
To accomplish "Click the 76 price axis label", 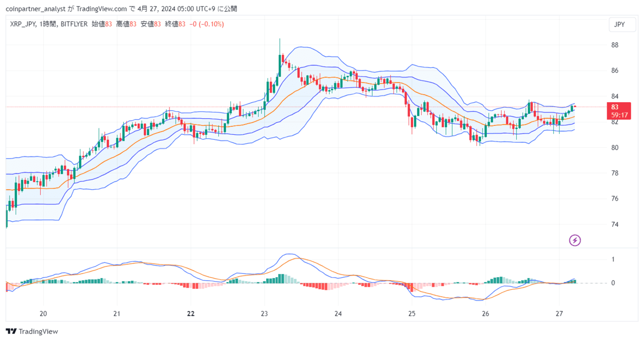I will pos(615,199).
